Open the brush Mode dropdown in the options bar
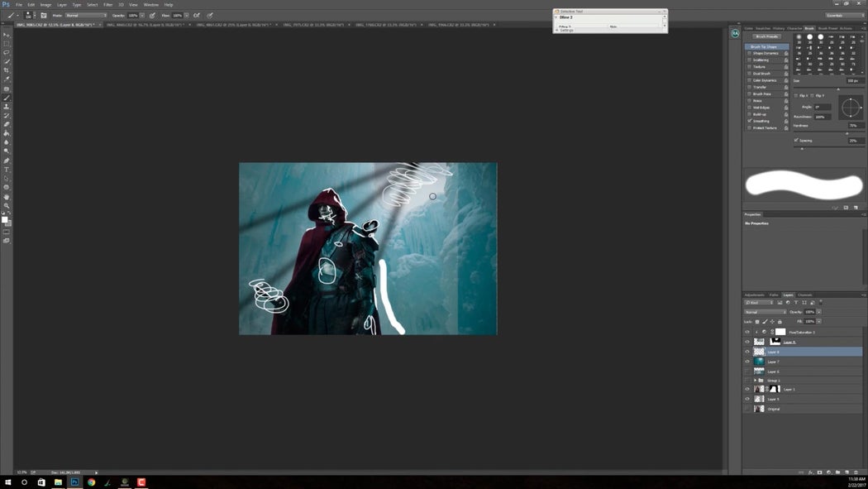868x489 pixels. pos(87,15)
